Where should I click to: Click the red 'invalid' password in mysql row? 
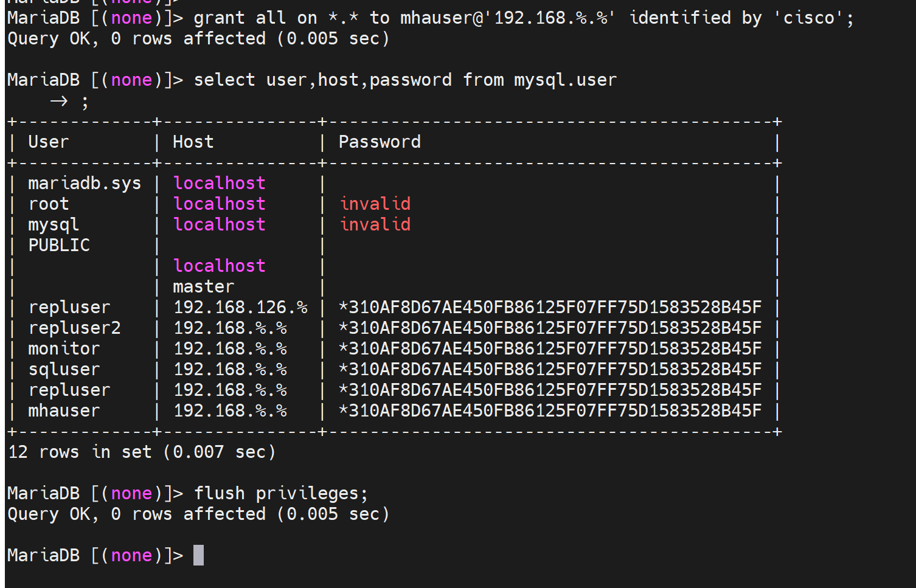(x=375, y=225)
